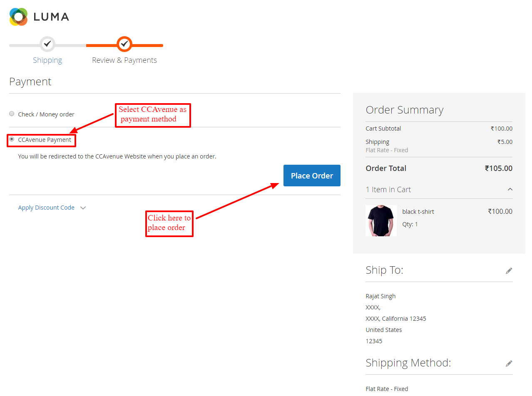Collapse the 1 Item in Cart section
Screen dimensions: 532x396
(510, 190)
